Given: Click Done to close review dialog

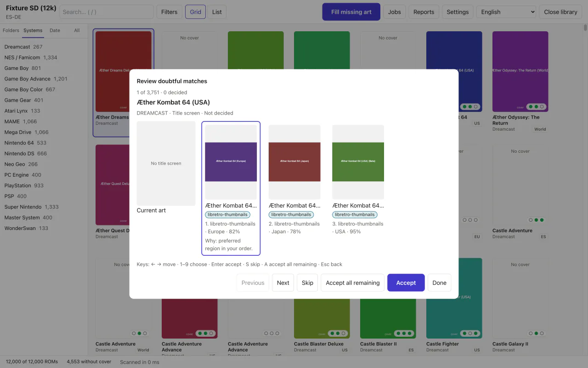Looking at the screenshot, I should [x=439, y=282].
